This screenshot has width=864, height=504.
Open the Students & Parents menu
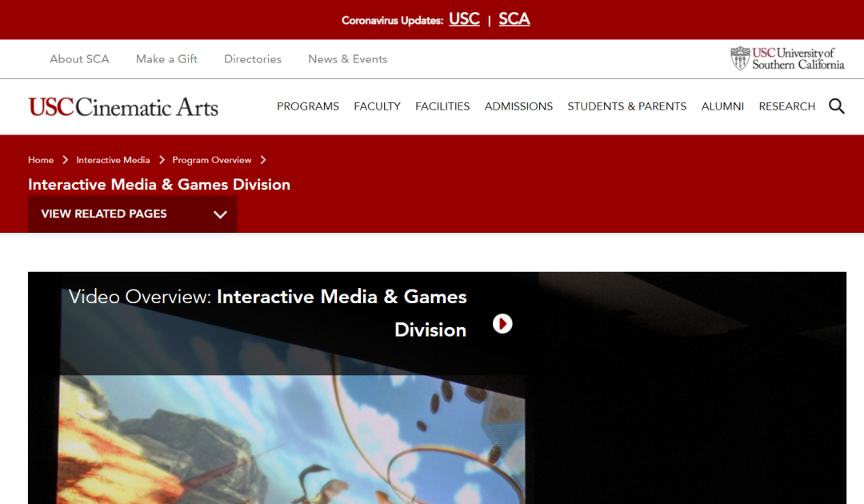tap(627, 106)
